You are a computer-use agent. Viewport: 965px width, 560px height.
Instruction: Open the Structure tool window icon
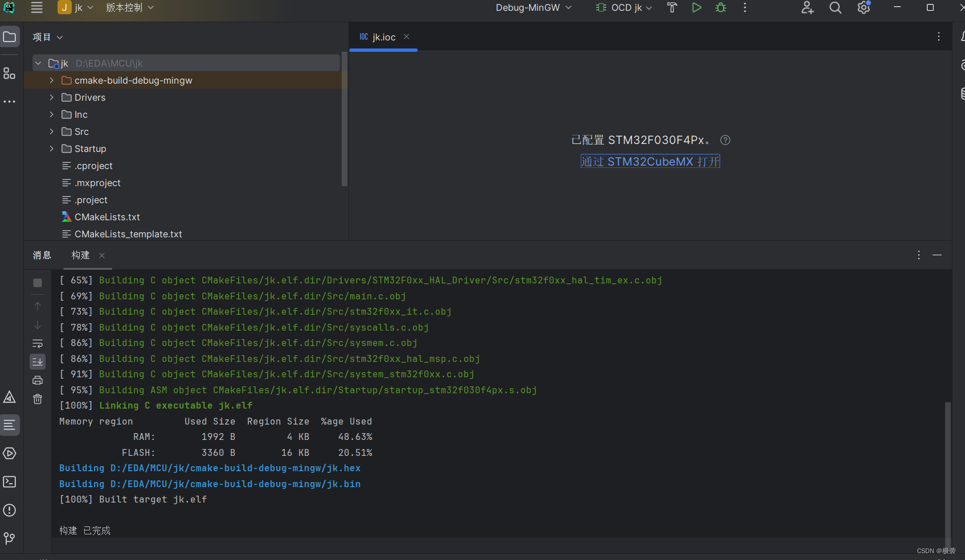10,73
